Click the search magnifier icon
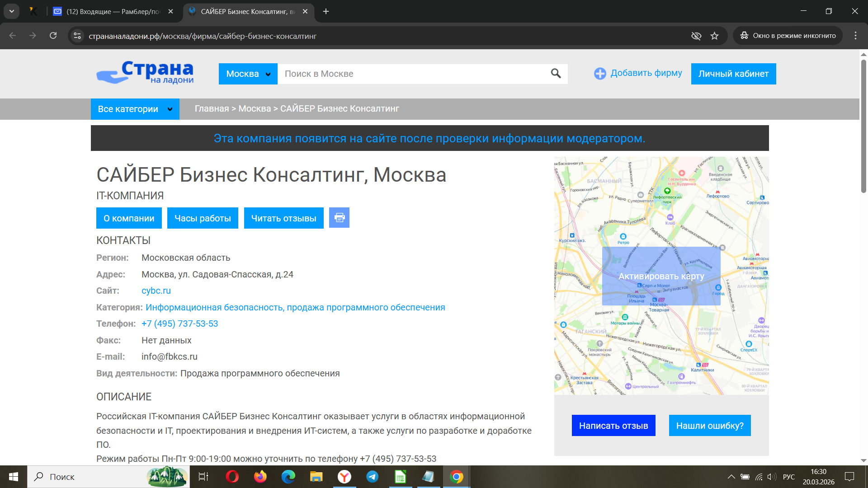The height and width of the screenshot is (488, 868). pyautogui.click(x=556, y=74)
